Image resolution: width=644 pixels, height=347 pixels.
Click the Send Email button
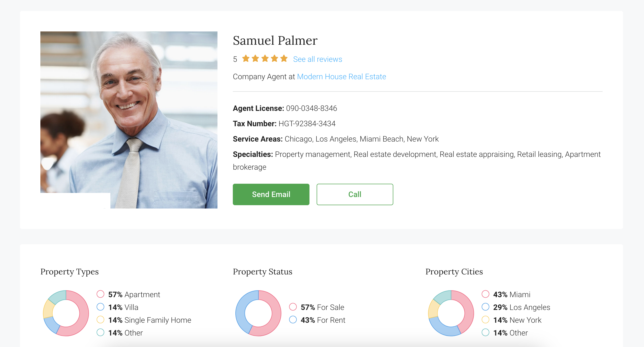[271, 194]
